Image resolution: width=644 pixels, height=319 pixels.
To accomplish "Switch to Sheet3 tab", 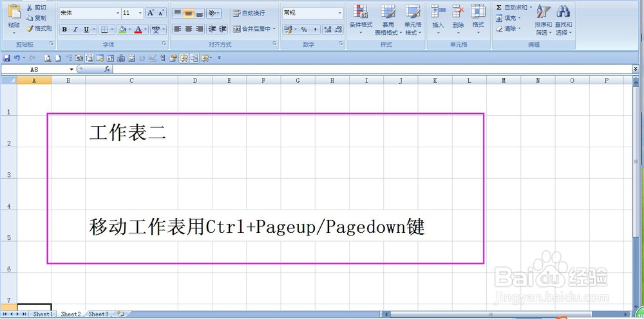I will 99,314.
